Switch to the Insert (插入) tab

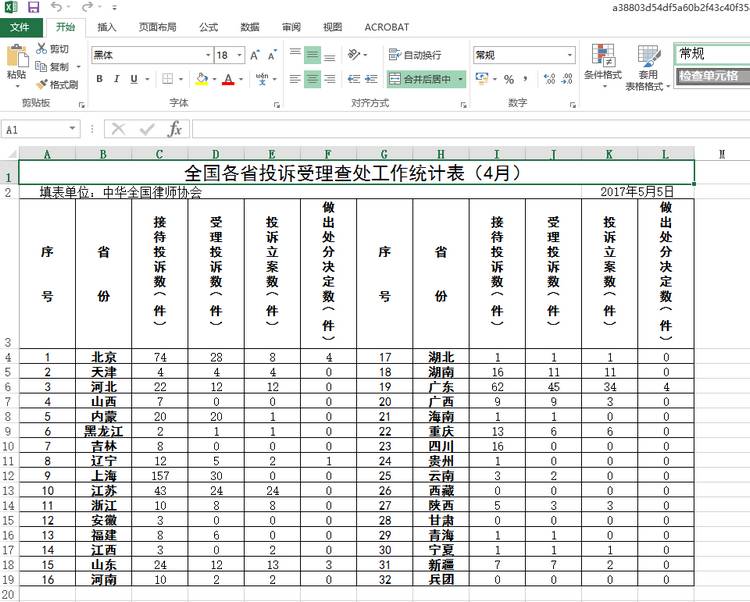(107, 27)
